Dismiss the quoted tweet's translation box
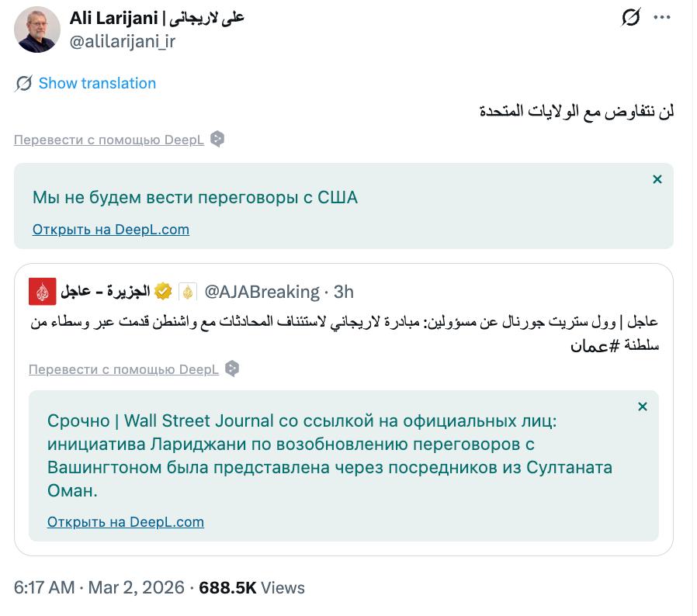 (x=643, y=404)
